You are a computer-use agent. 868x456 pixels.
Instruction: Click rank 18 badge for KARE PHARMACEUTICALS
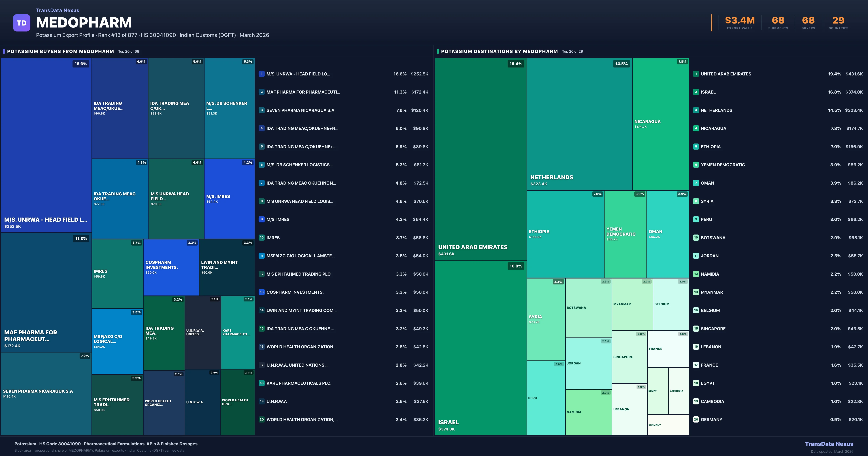pyautogui.click(x=261, y=383)
